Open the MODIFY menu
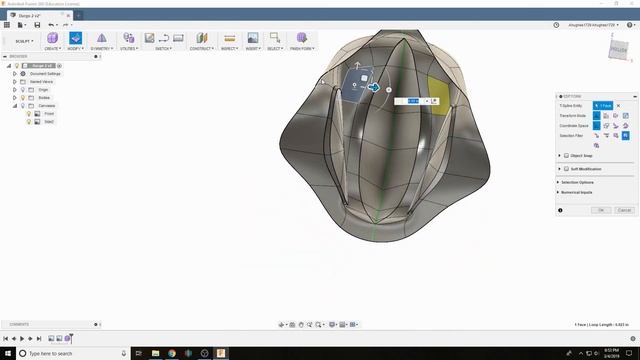 coord(76,49)
